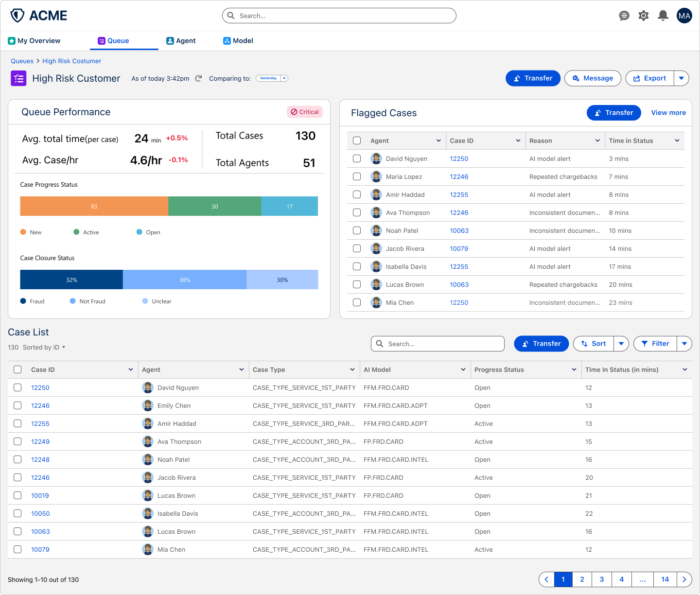Click the ACME shield logo
The height and width of the screenshot is (595, 700).
(x=17, y=16)
